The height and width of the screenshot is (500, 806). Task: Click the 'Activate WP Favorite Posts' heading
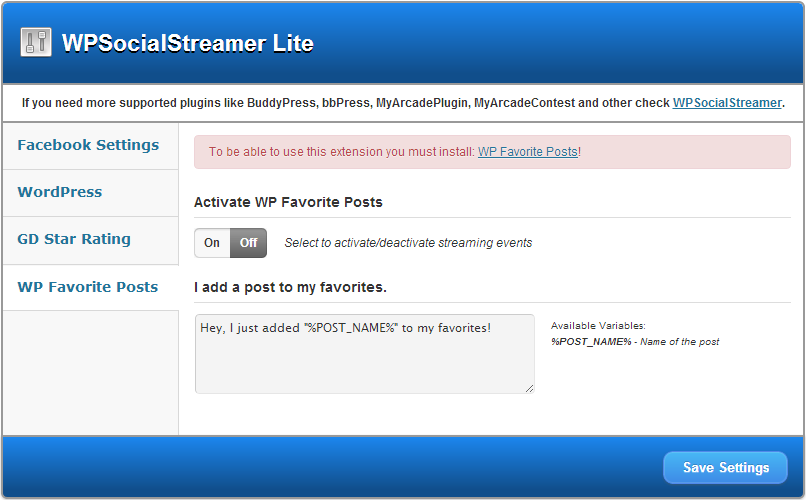coord(288,202)
